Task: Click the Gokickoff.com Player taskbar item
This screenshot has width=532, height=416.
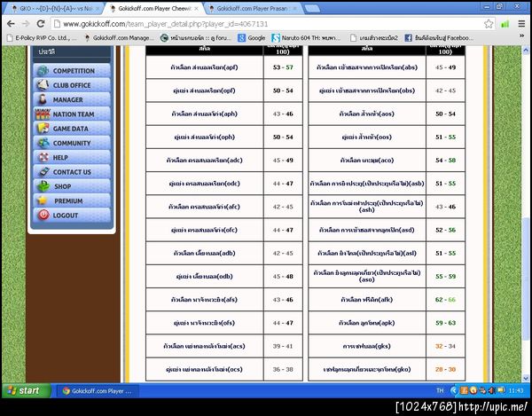Action: click(98, 391)
